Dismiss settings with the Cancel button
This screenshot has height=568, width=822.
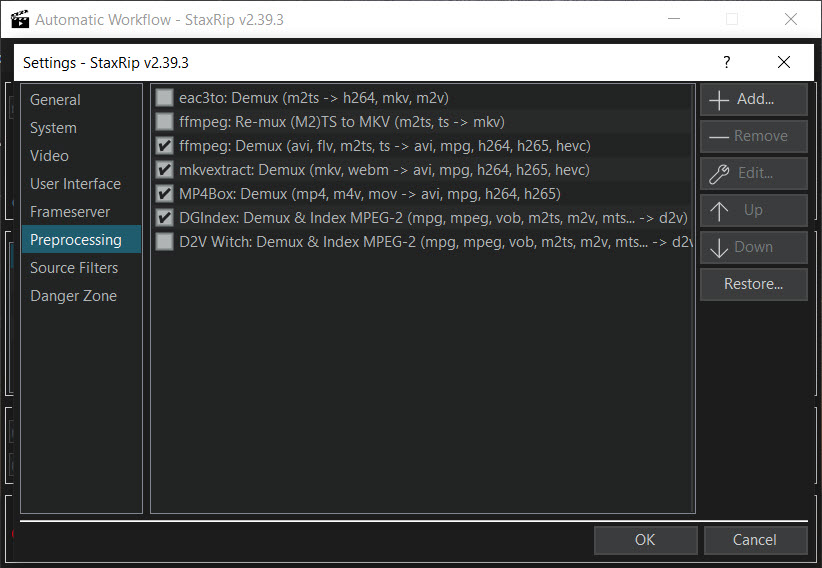click(755, 540)
